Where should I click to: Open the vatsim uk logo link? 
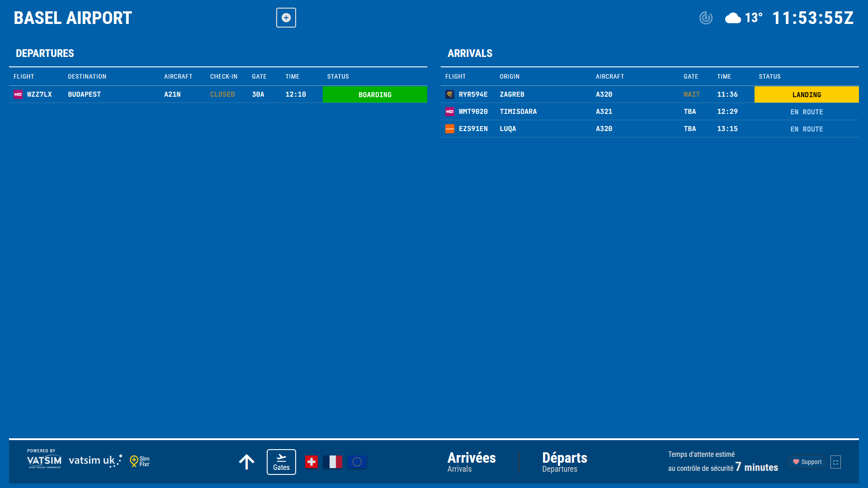click(95, 461)
